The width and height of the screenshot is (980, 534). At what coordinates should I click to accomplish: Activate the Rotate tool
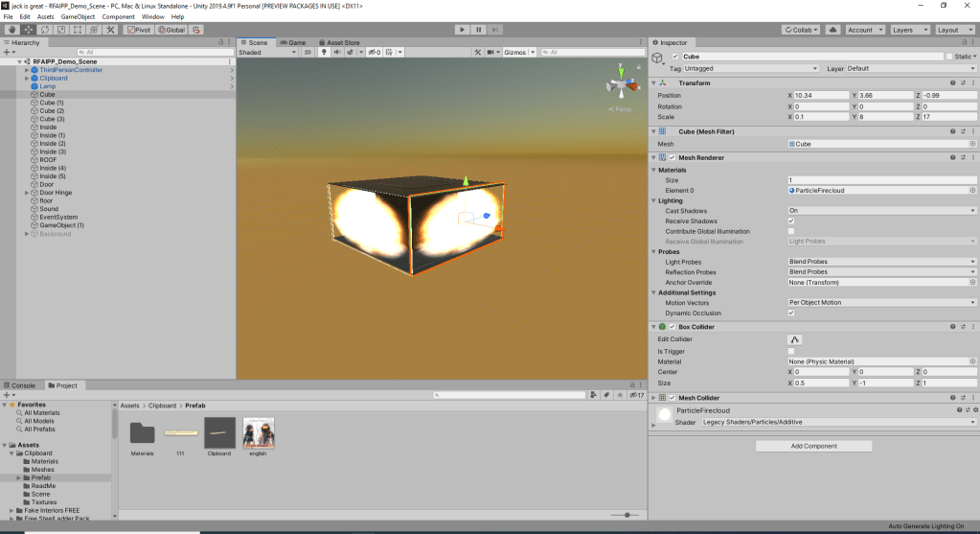point(44,30)
